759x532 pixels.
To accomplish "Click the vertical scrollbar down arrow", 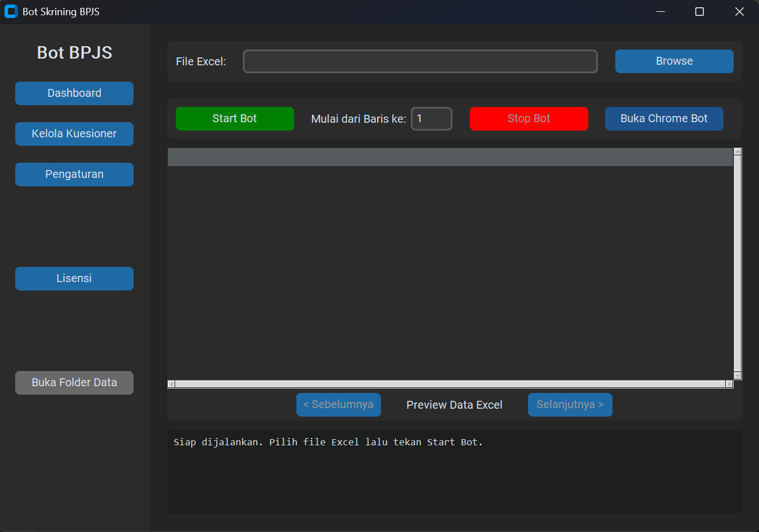I will coord(738,375).
